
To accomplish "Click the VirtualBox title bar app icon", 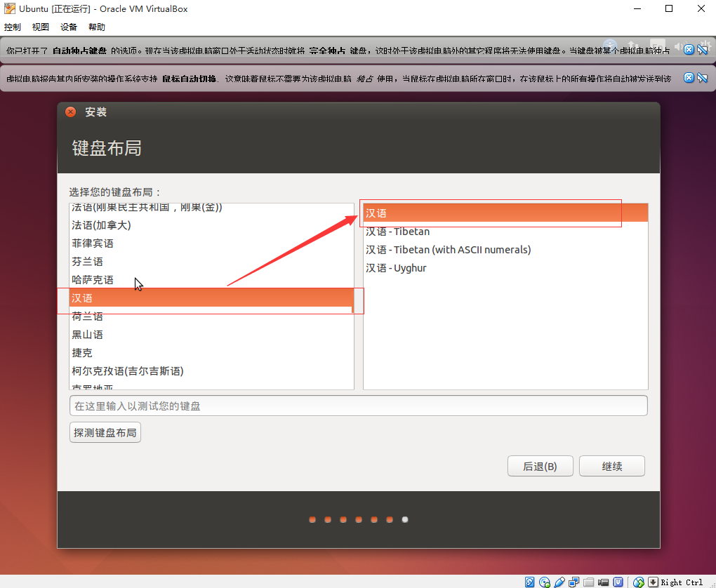I will [x=9, y=8].
